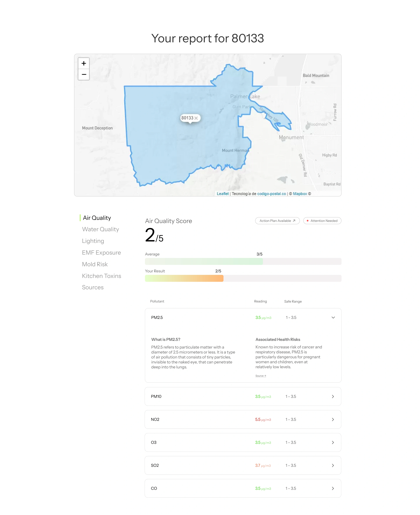Select Kitchen Toxins in sidebar
Screen dimensions: 420x515
click(x=101, y=276)
